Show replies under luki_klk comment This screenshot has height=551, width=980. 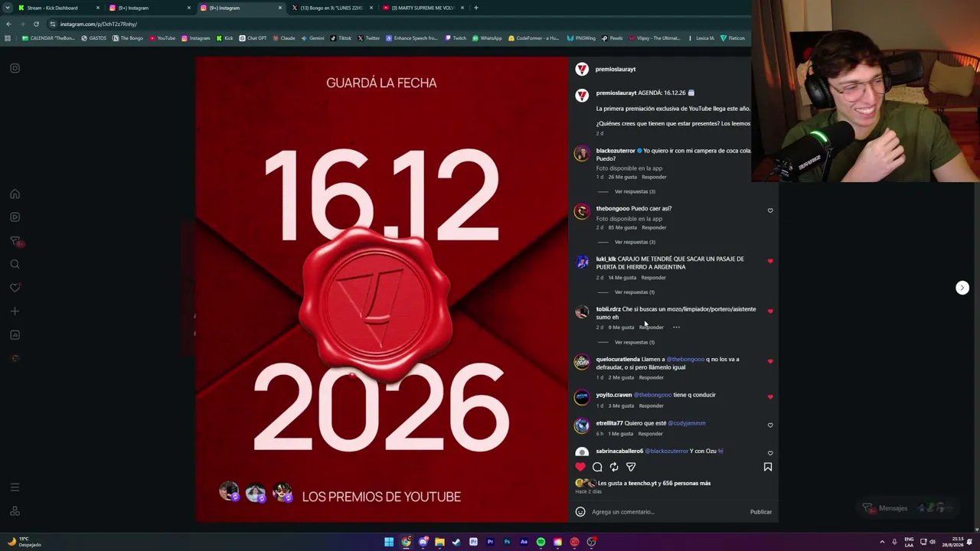[x=635, y=292]
